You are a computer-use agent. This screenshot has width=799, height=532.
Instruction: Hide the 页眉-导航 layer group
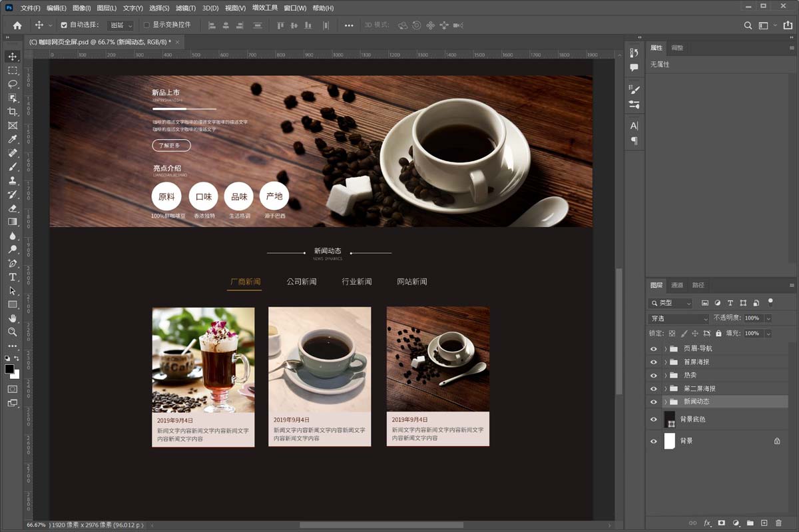653,348
